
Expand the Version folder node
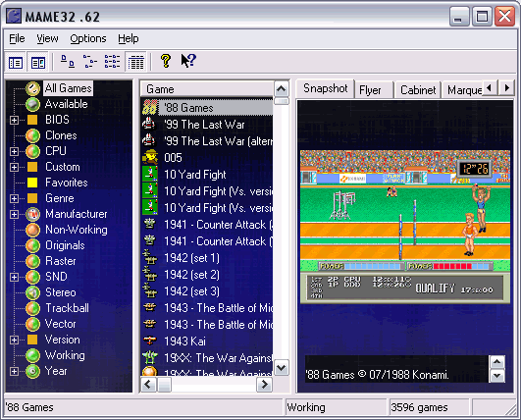tap(14, 340)
